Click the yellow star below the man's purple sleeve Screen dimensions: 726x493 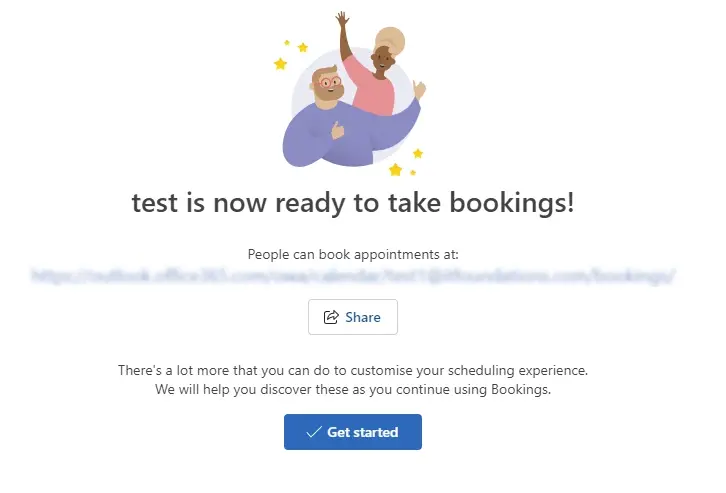pos(395,169)
